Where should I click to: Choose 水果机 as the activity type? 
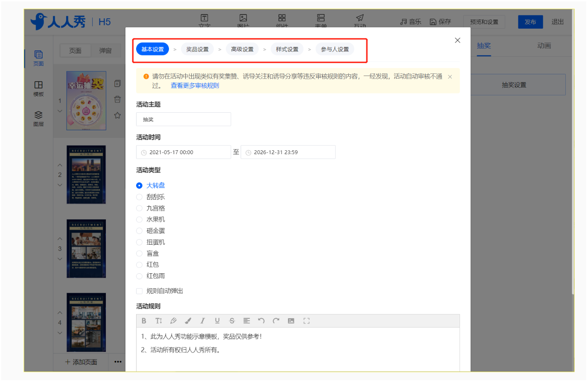coord(151,219)
